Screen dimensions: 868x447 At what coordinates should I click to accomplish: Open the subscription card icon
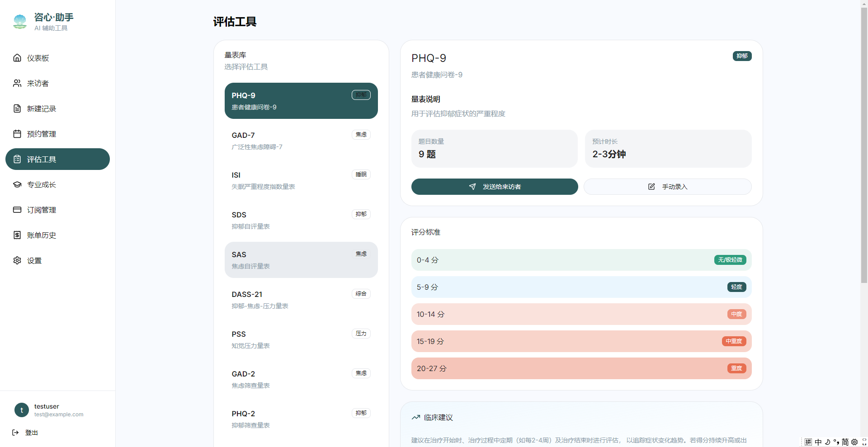tap(17, 210)
